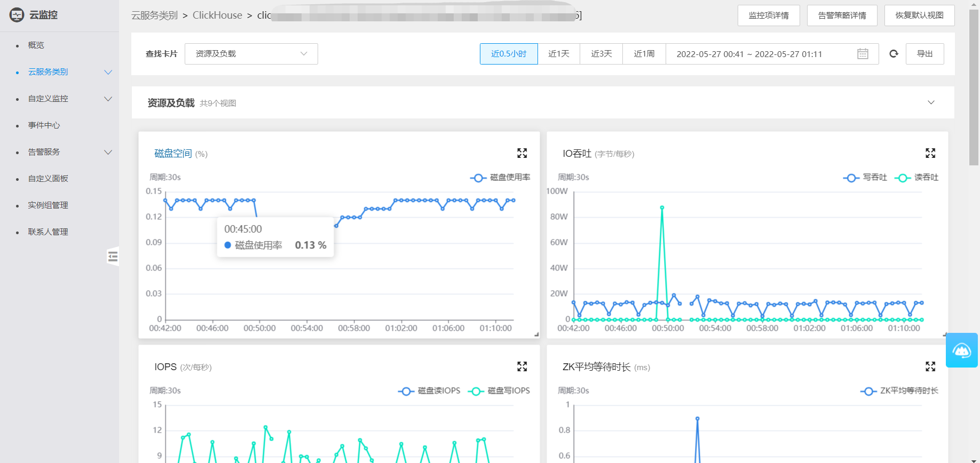Open the floating cloud assistant icon
The height and width of the screenshot is (463, 980).
pyautogui.click(x=961, y=350)
